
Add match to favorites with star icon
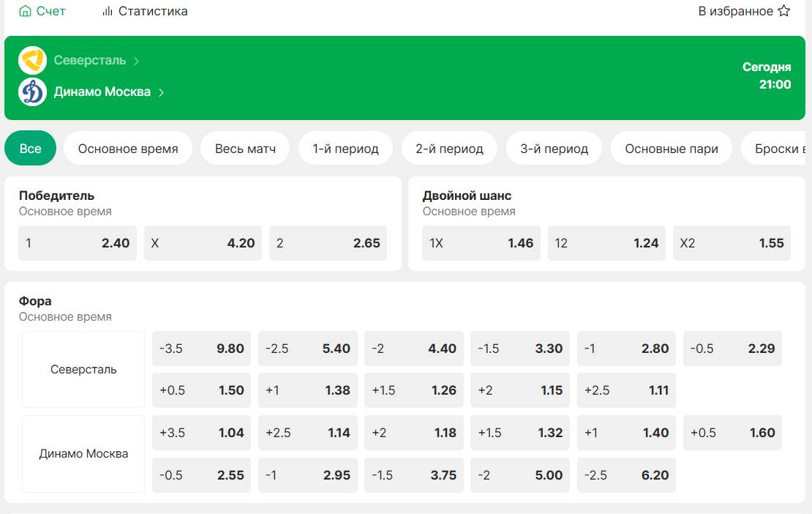tap(783, 11)
